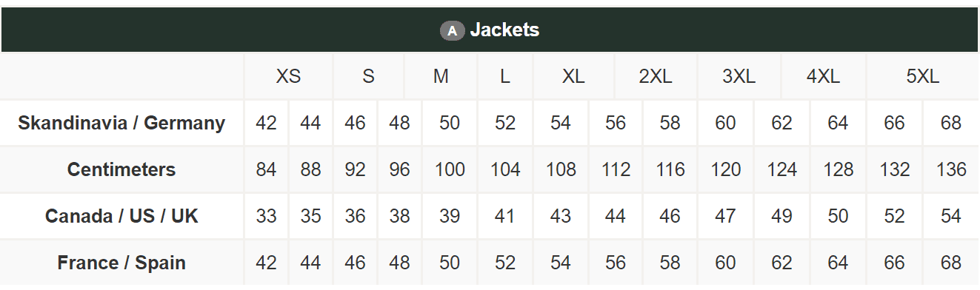The width and height of the screenshot is (980, 290).
Task: Click the gray A badge icon
Action: tap(452, 30)
